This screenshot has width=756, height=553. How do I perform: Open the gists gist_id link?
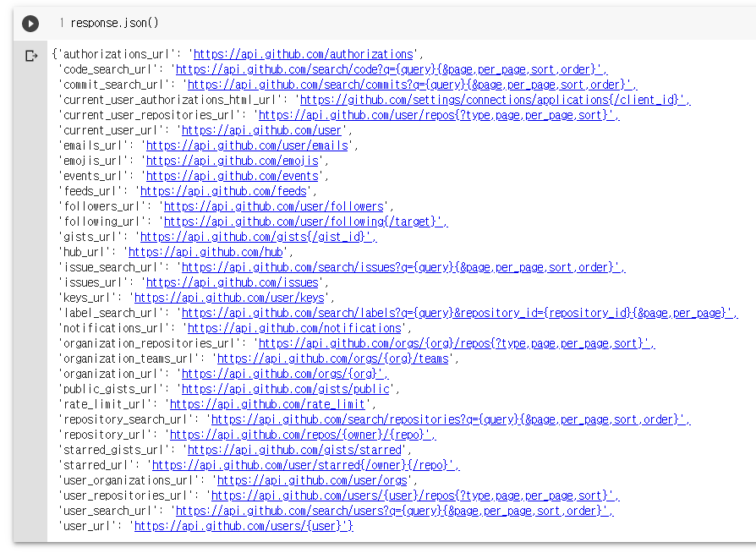pyautogui.click(x=259, y=237)
